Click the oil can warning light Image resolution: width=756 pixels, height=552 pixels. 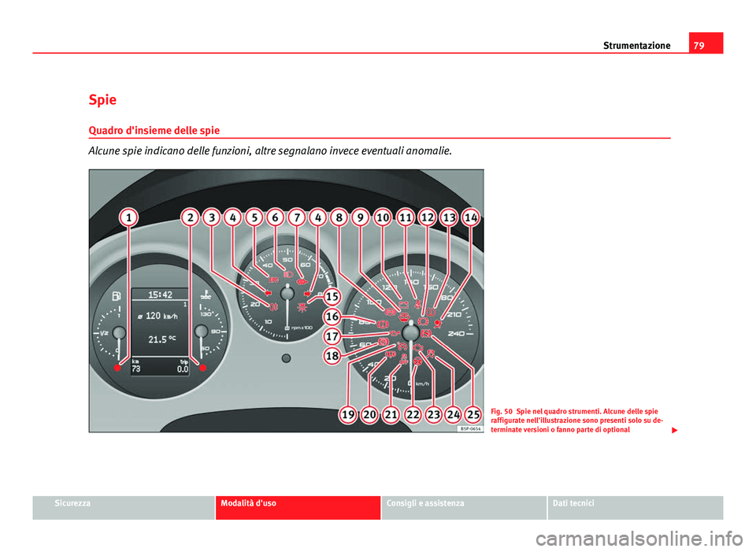coord(395,334)
